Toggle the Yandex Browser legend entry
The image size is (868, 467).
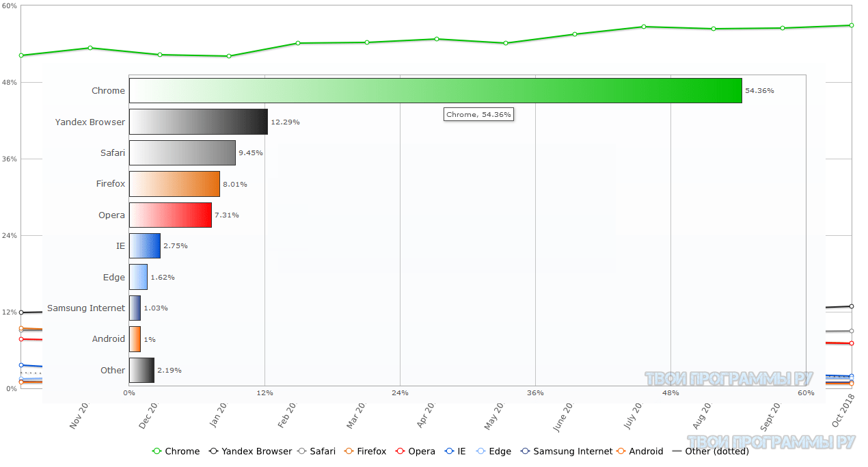[252, 451]
